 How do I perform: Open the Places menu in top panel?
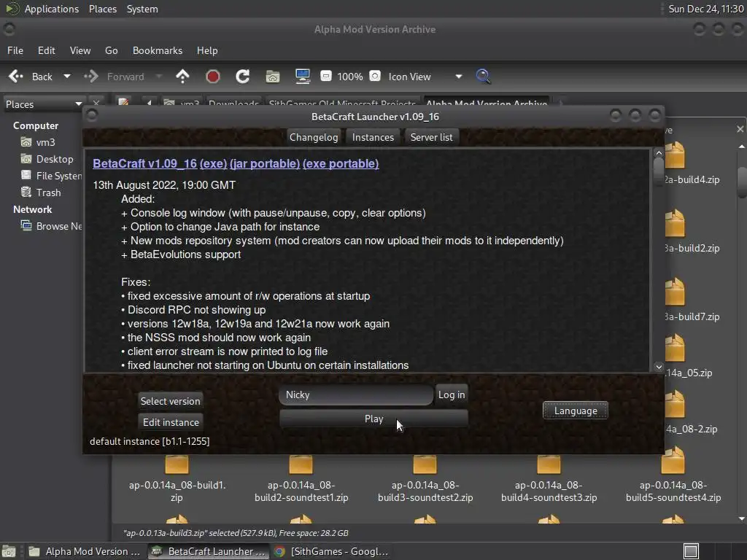pyautogui.click(x=103, y=9)
